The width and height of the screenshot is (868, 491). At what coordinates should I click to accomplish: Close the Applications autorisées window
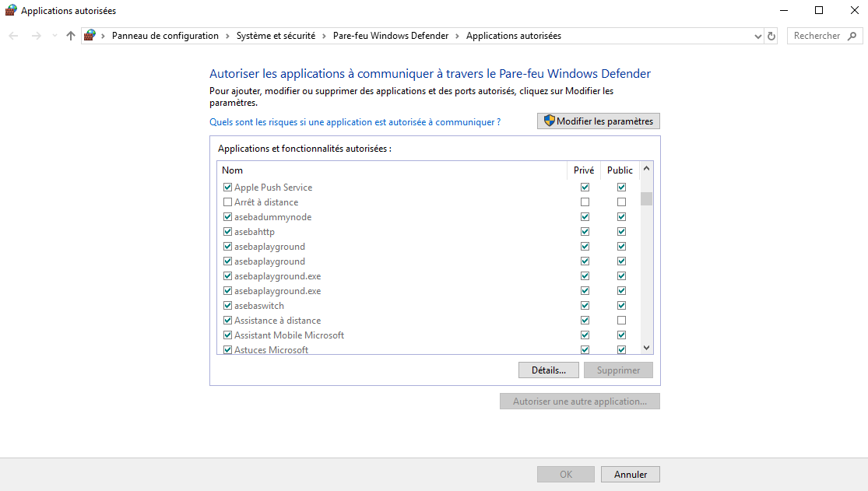[x=854, y=11]
